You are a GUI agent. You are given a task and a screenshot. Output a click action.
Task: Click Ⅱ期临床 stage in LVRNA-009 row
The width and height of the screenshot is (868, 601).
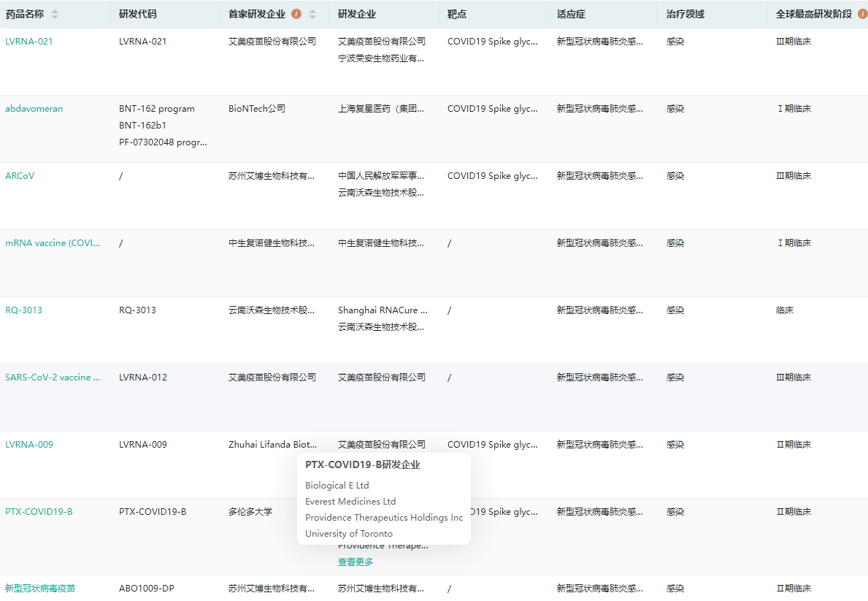click(794, 444)
